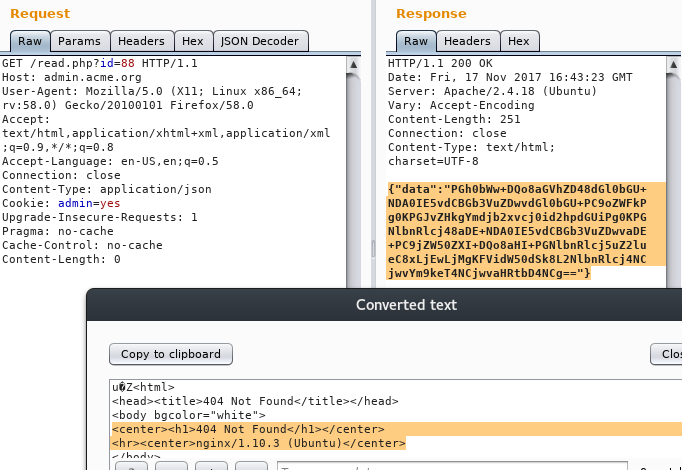682x470 pixels.
Task: Click Upgrade-Insecure-Requests: 1 header
Action: click(x=100, y=217)
